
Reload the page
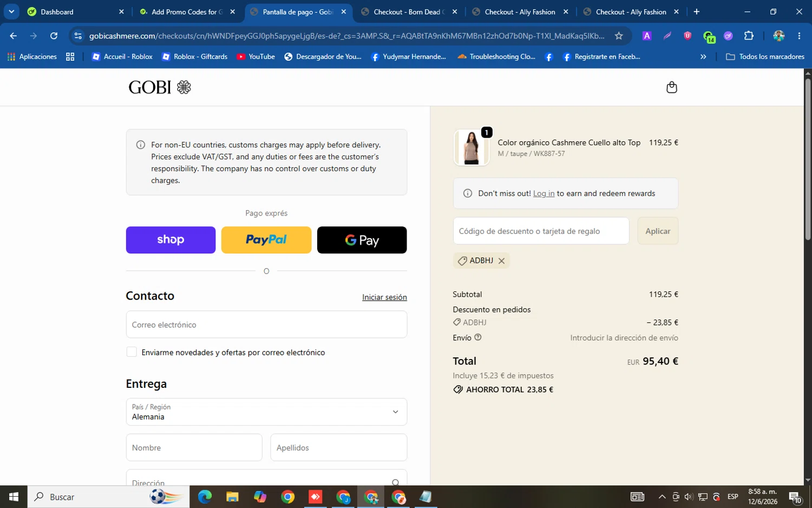pyautogui.click(x=54, y=36)
